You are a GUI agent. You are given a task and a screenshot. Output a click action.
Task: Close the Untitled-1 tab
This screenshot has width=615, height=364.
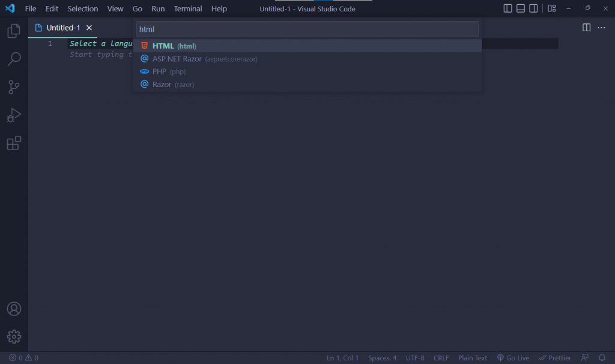click(x=89, y=28)
